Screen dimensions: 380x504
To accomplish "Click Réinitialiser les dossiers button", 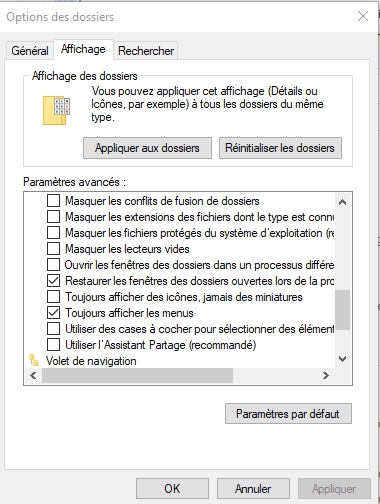I will click(x=280, y=148).
